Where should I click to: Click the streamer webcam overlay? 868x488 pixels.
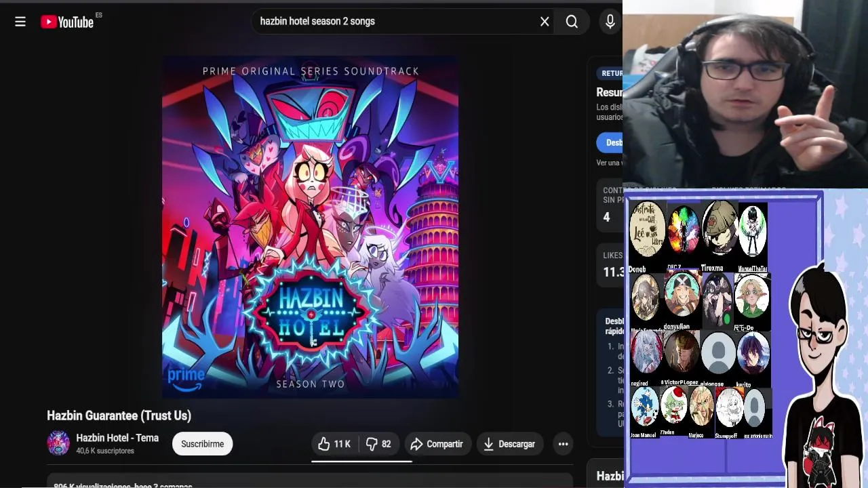click(x=745, y=94)
